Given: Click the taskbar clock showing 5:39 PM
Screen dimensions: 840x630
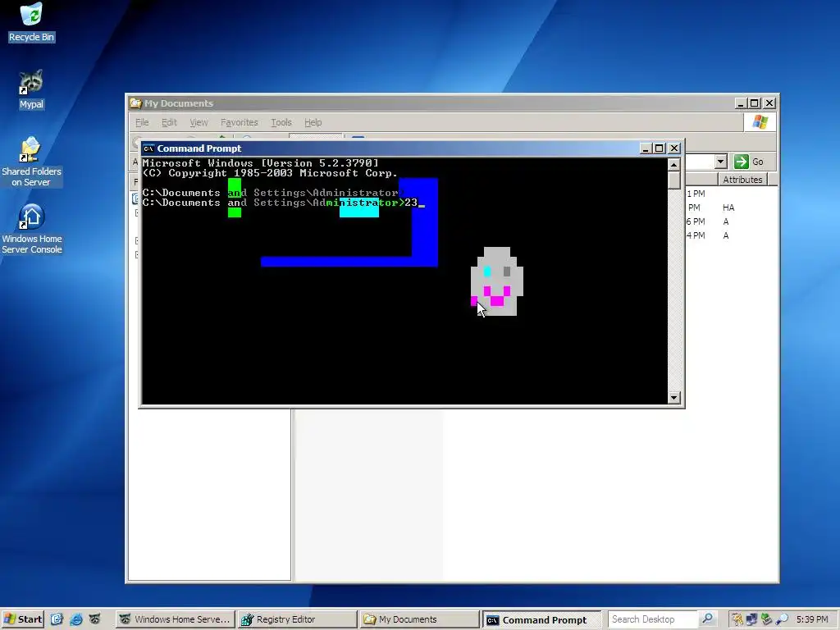Looking at the screenshot, I should [x=812, y=619].
